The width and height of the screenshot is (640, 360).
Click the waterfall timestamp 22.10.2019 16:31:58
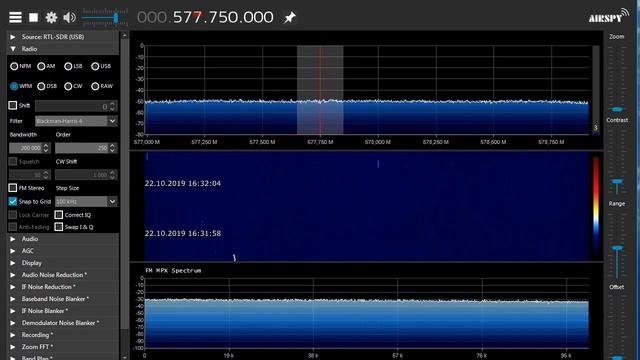183,233
